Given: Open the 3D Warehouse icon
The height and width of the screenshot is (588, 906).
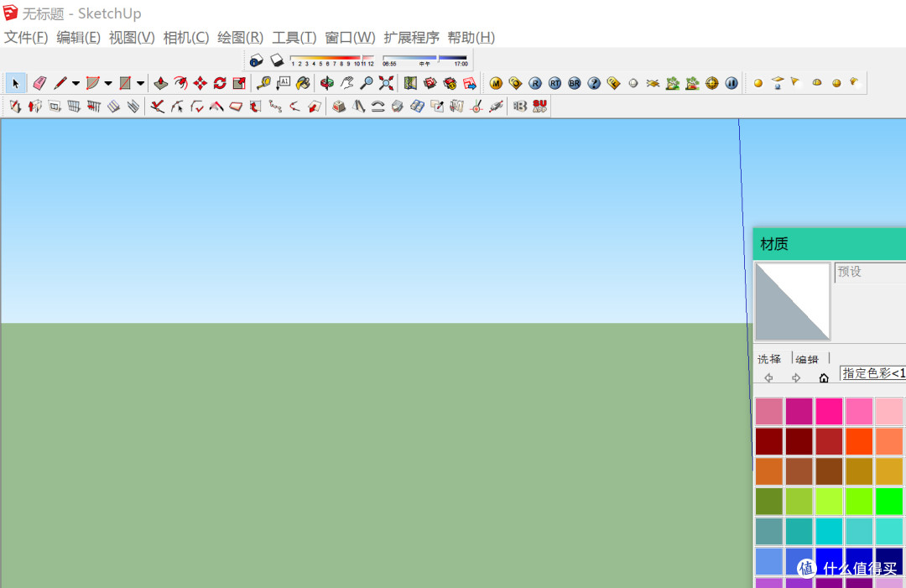Looking at the screenshot, I should click(430, 83).
